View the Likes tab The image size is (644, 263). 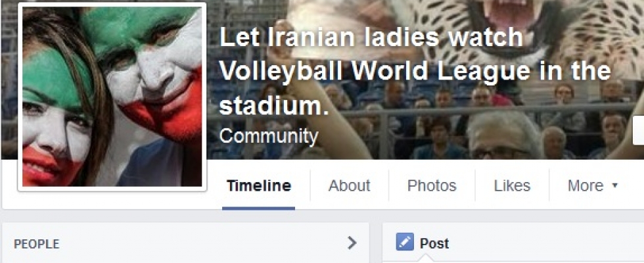point(512,185)
